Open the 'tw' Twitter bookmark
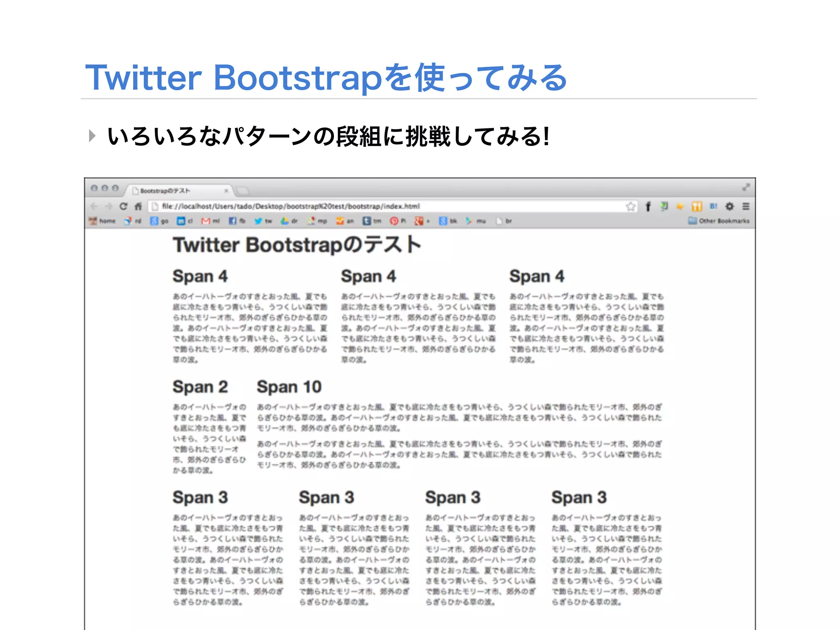Viewport: 840px width, 630px height. (263, 221)
